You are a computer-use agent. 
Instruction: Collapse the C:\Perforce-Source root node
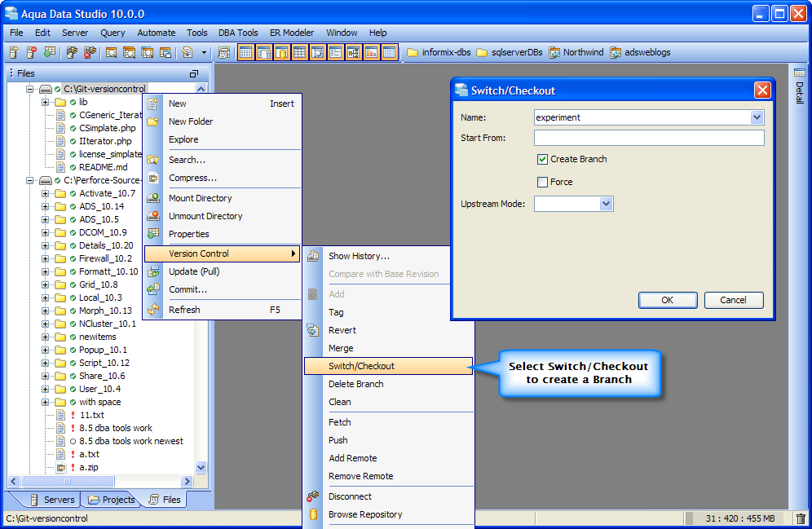pyautogui.click(x=30, y=180)
